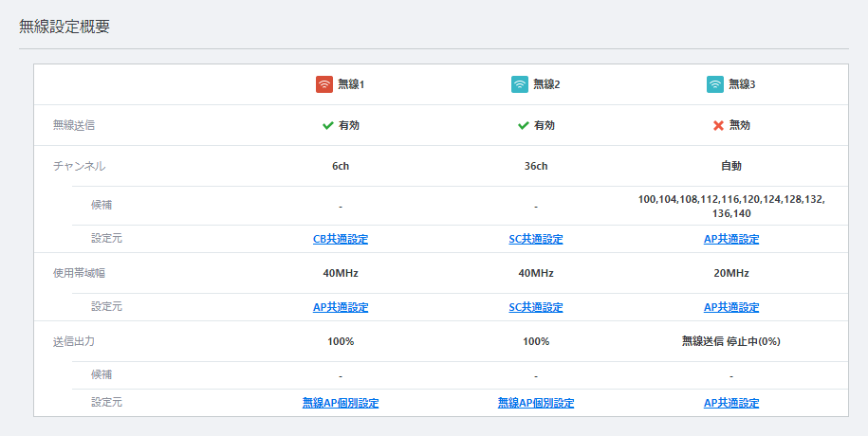868x436 pixels.
Task: Click the 設定元 label under チャンネル
Action: (x=106, y=239)
